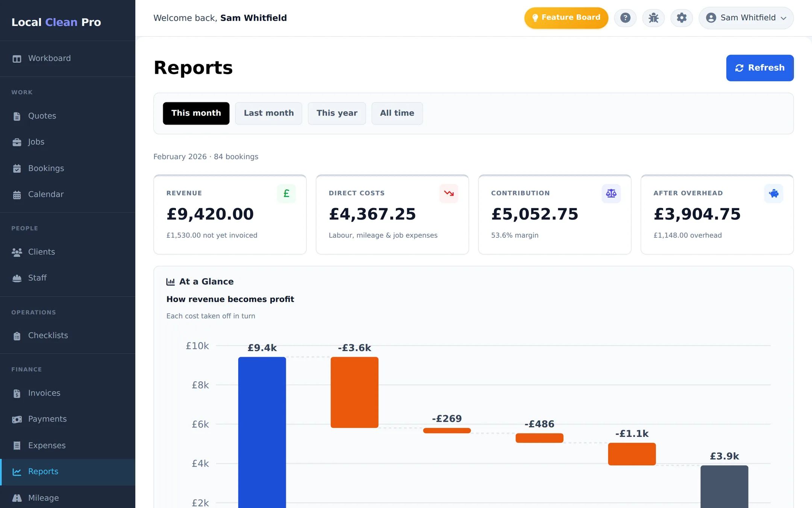Open Payments in Finance section
The height and width of the screenshot is (508, 812).
[68, 419]
